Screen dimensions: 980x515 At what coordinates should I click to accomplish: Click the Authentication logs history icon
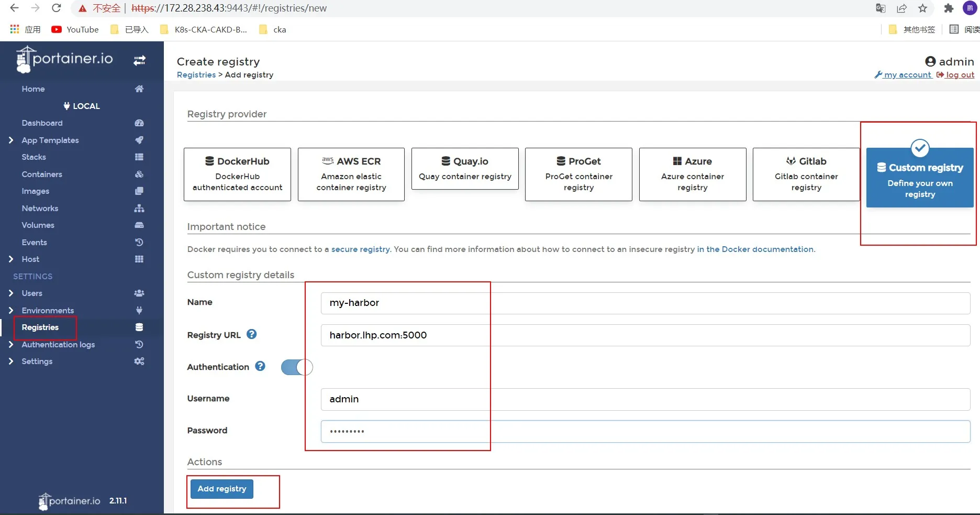(x=139, y=344)
